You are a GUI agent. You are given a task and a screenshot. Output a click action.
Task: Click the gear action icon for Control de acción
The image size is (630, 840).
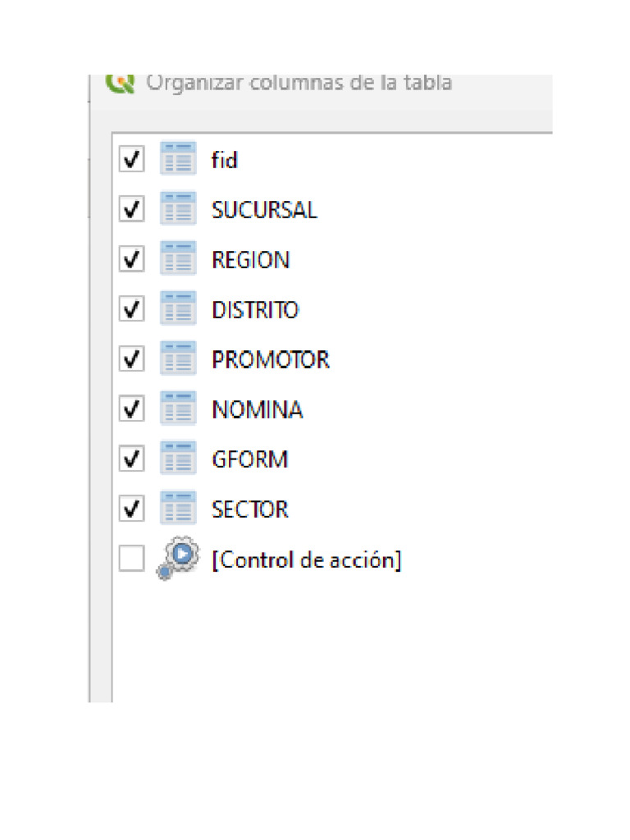pos(178,559)
